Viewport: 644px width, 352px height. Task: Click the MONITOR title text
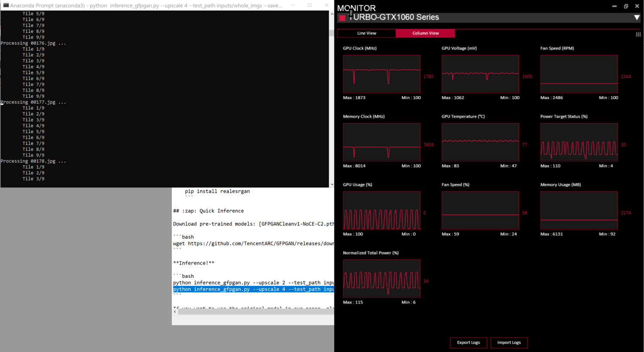[356, 8]
